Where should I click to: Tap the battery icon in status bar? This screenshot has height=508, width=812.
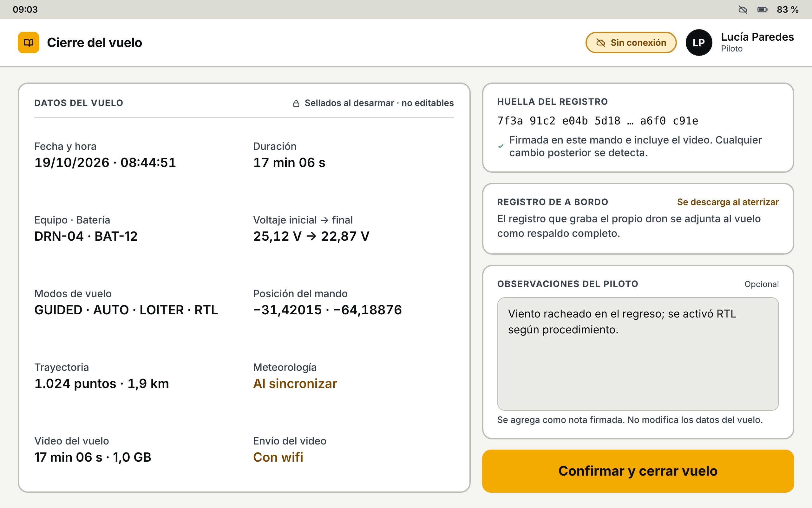pyautogui.click(x=762, y=10)
